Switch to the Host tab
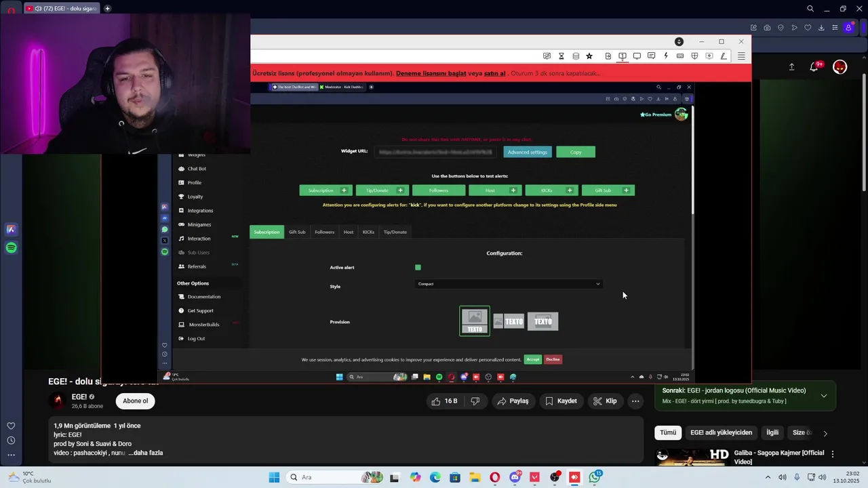Screen dimensions: 868x488 coord(349,232)
